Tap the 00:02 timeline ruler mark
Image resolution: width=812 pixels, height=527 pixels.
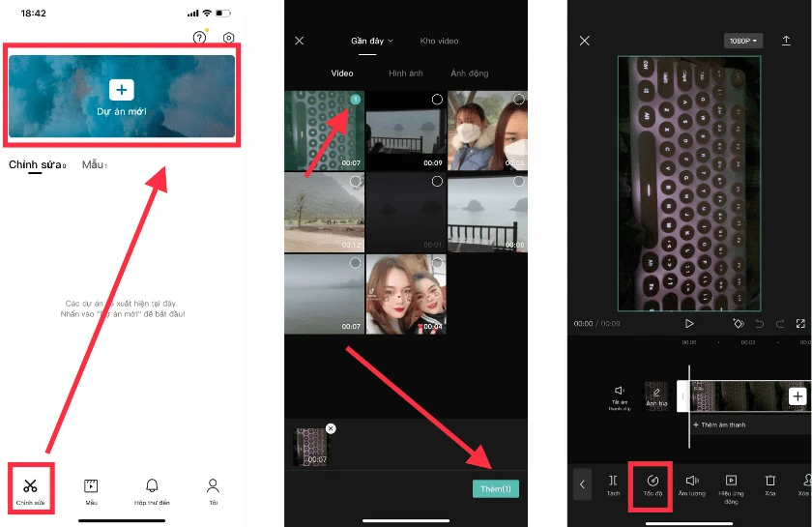click(x=748, y=342)
